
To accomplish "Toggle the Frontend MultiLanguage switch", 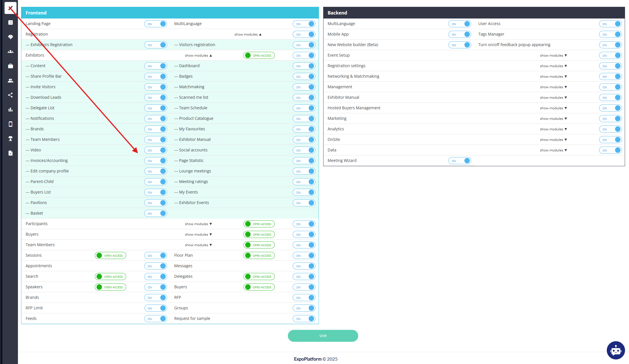I will 304,24.
